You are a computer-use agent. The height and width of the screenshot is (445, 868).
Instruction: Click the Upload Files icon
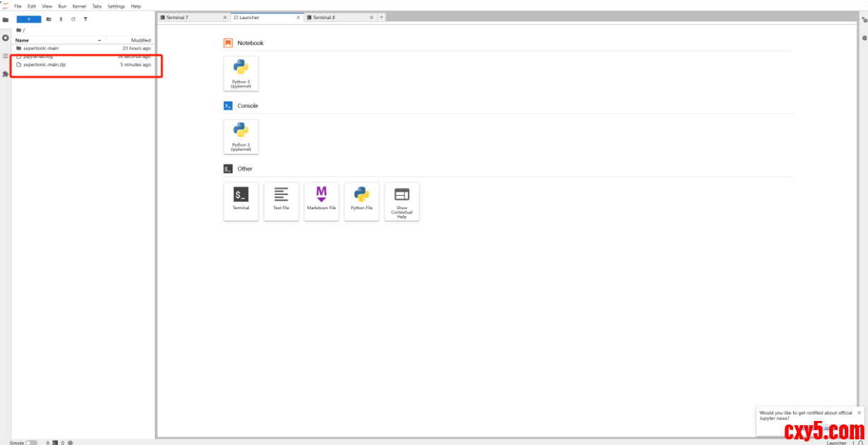[61, 19]
